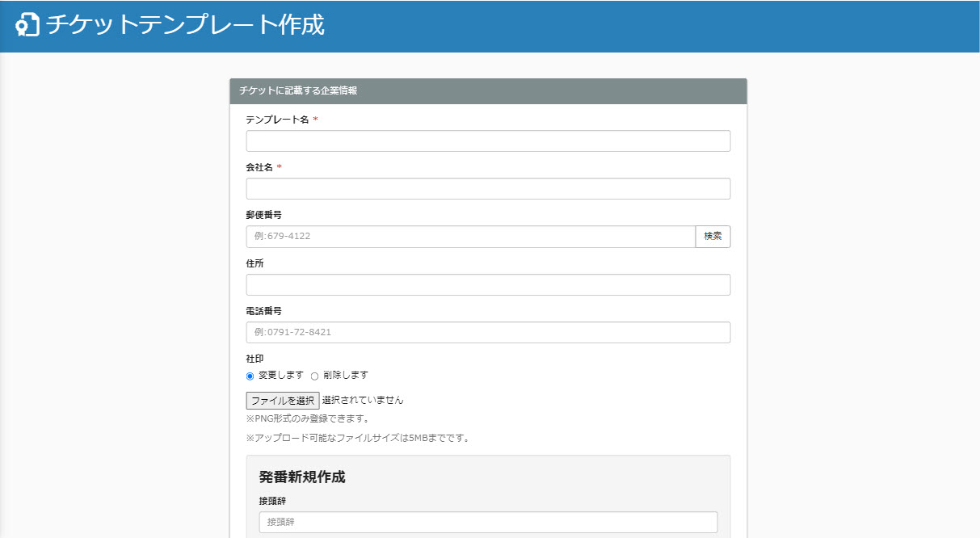Click the チケットに記載する企業情報 panel header
This screenshot has height=538, width=980.
click(299, 91)
